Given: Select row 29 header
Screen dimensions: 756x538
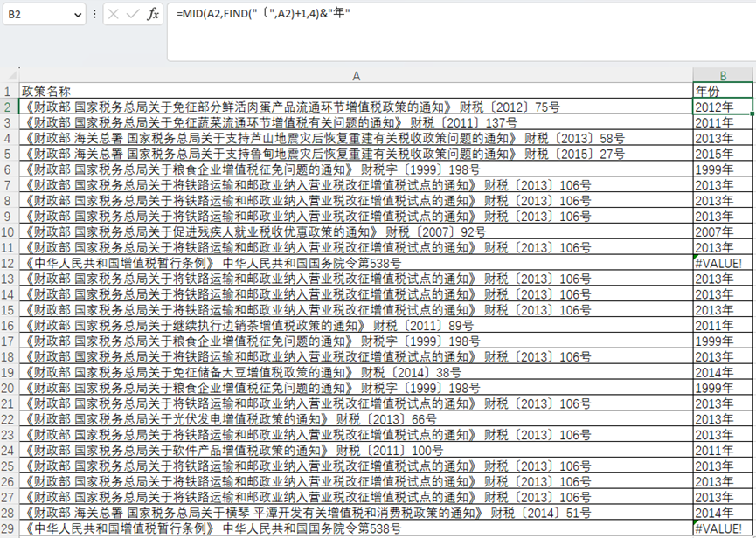Looking at the screenshot, I should click(9, 528).
